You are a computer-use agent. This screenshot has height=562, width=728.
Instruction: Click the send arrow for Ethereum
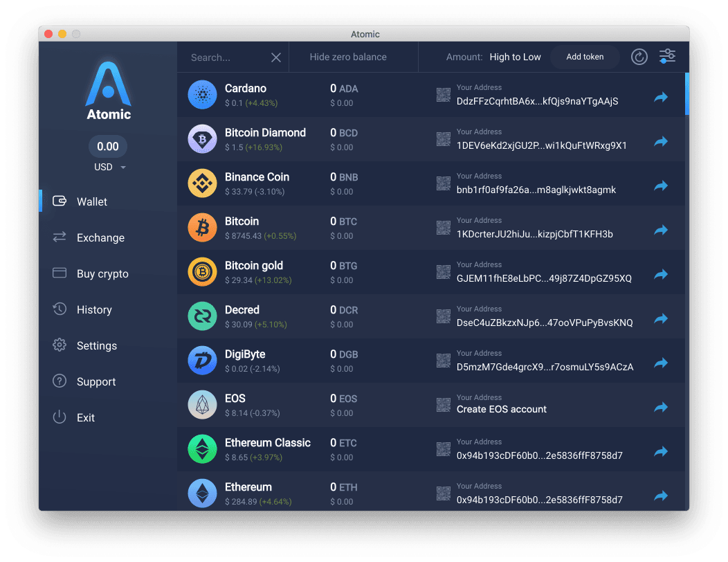pos(661,496)
